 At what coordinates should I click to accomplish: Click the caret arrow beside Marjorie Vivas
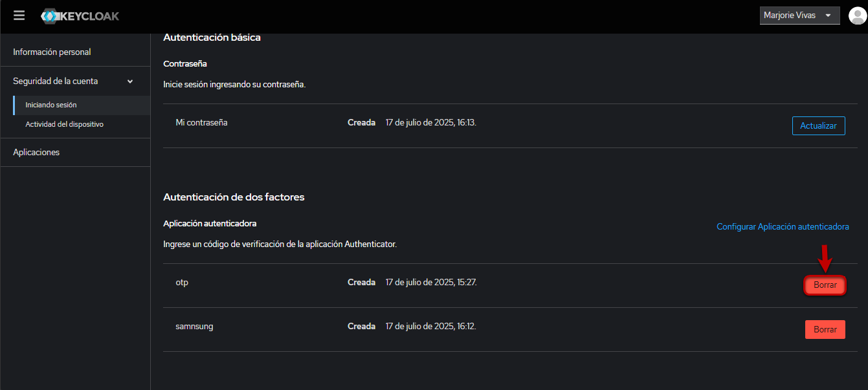(x=828, y=16)
